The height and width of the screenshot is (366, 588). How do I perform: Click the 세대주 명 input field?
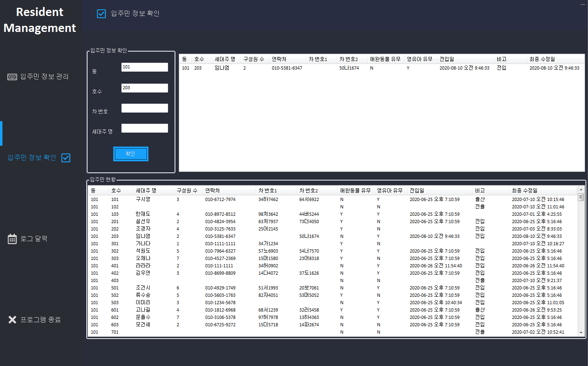pyautogui.click(x=144, y=128)
